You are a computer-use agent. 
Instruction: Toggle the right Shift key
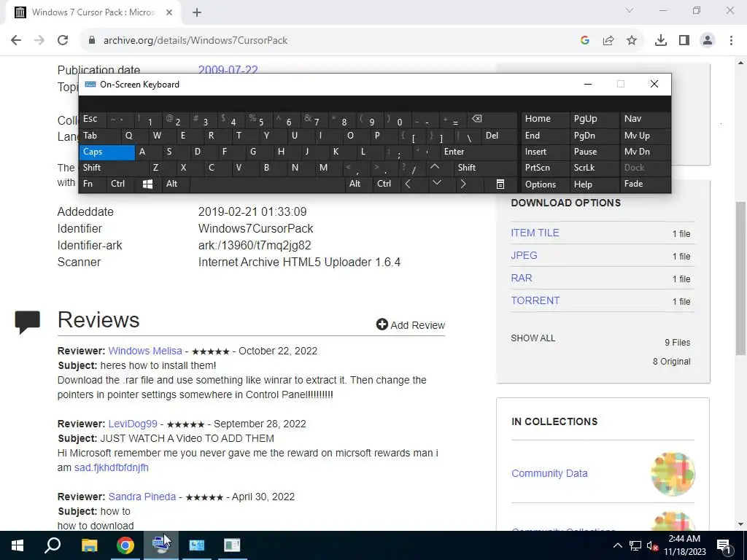pyautogui.click(x=485, y=168)
